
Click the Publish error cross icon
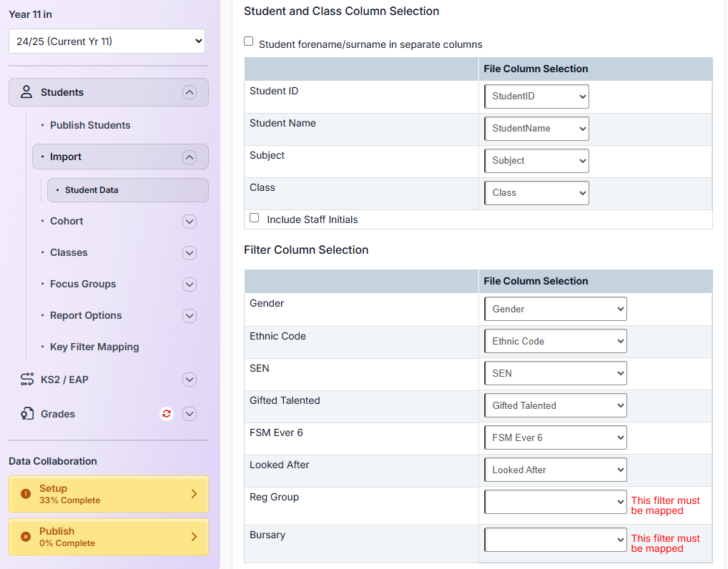26,537
